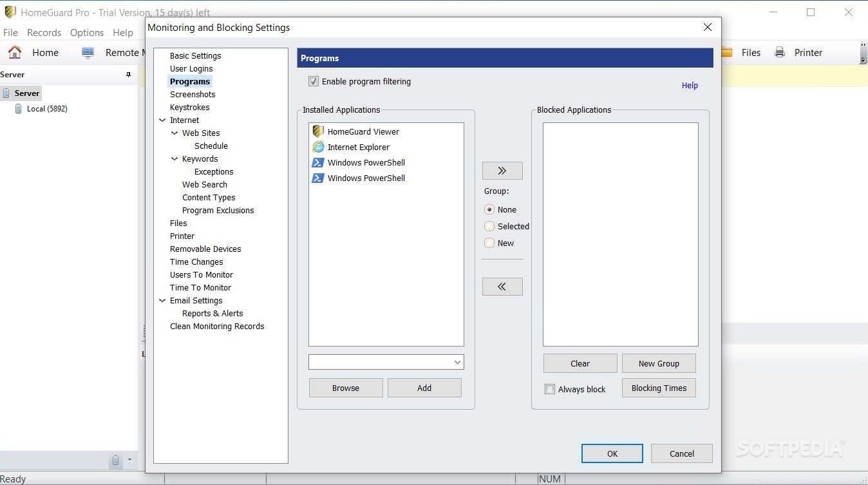Cancel the settings dialog

point(682,453)
